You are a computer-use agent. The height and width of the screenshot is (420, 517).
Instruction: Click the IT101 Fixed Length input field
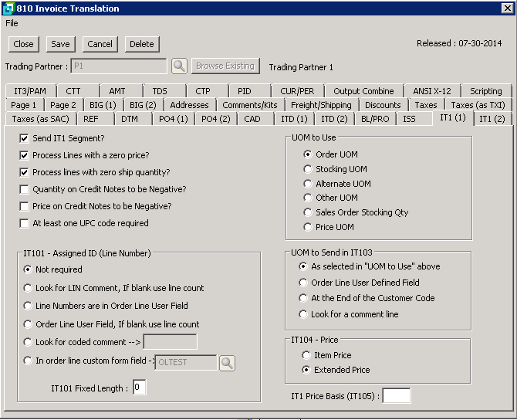click(139, 388)
